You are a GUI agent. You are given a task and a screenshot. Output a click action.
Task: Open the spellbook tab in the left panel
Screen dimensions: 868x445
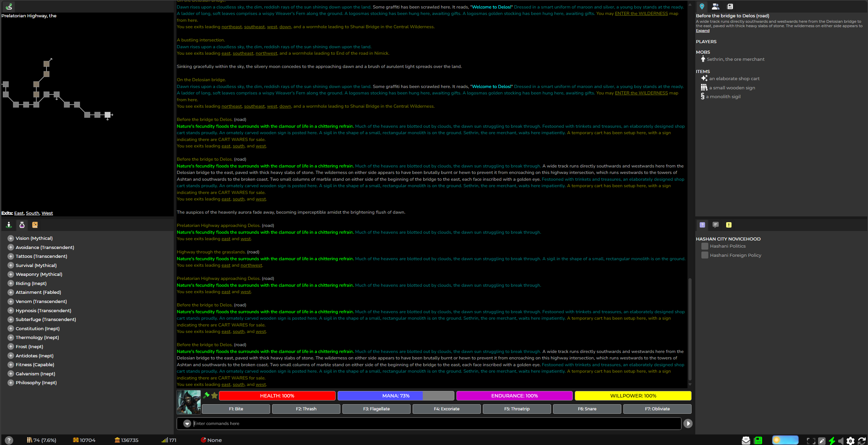point(35,225)
